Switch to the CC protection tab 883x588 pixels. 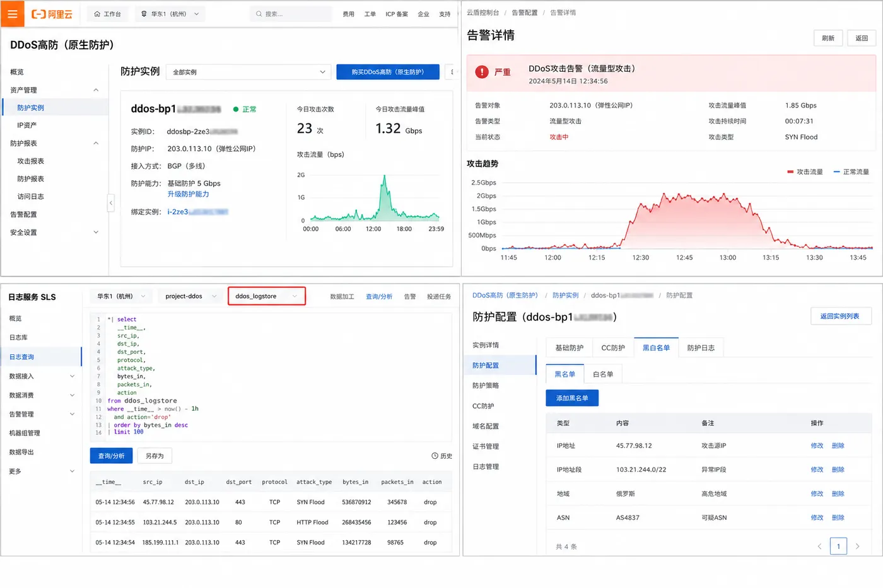coord(613,348)
